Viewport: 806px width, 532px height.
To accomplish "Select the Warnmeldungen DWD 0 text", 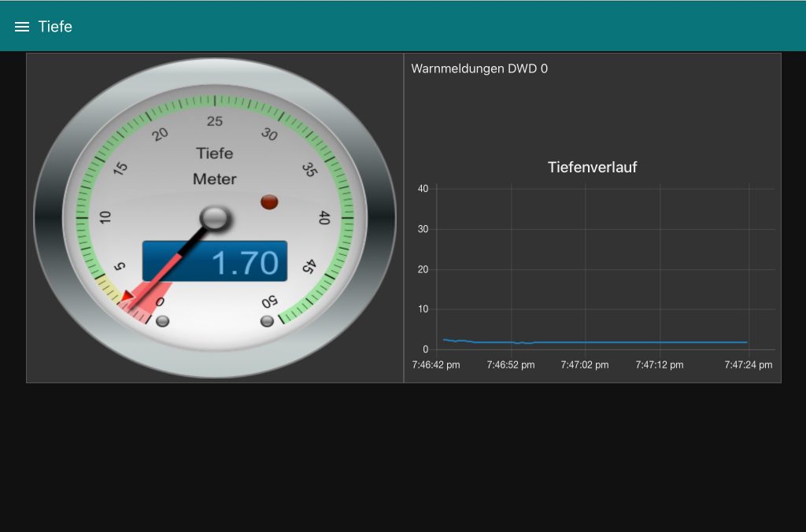I will (479, 68).
